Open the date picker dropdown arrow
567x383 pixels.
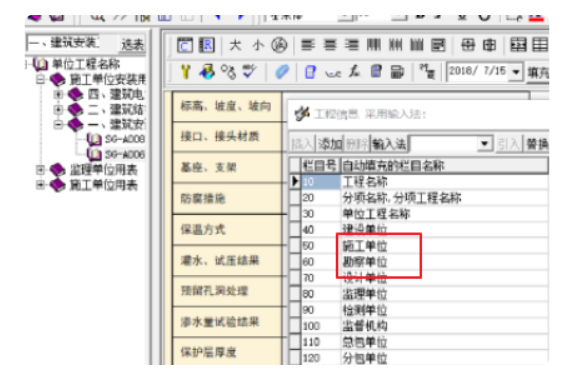[516, 72]
